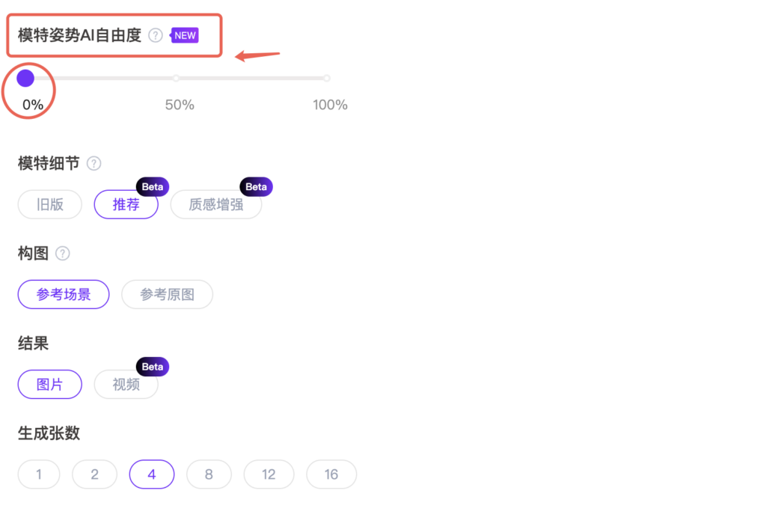The width and height of the screenshot is (766, 532).
Task: Set generation count to 16
Action: [x=331, y=474]
